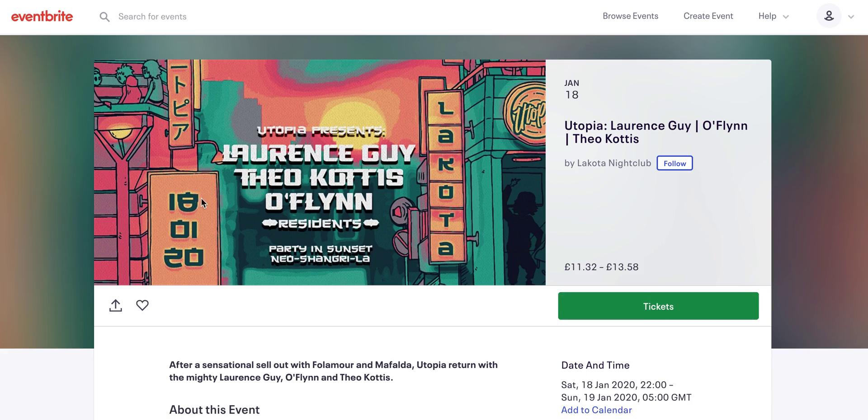Screen dimensions: 868x420
Task: Click the user profile avatar icon
Action: click(829, 16)
